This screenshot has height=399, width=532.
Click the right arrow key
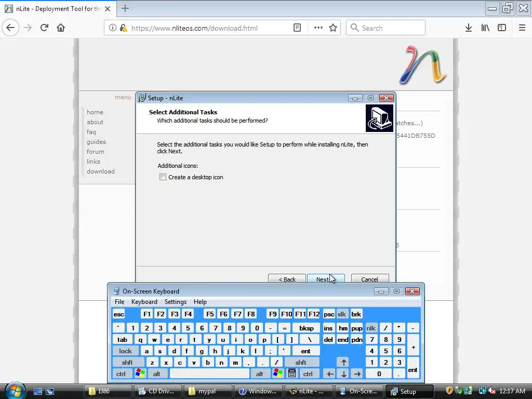click(357, 374)
